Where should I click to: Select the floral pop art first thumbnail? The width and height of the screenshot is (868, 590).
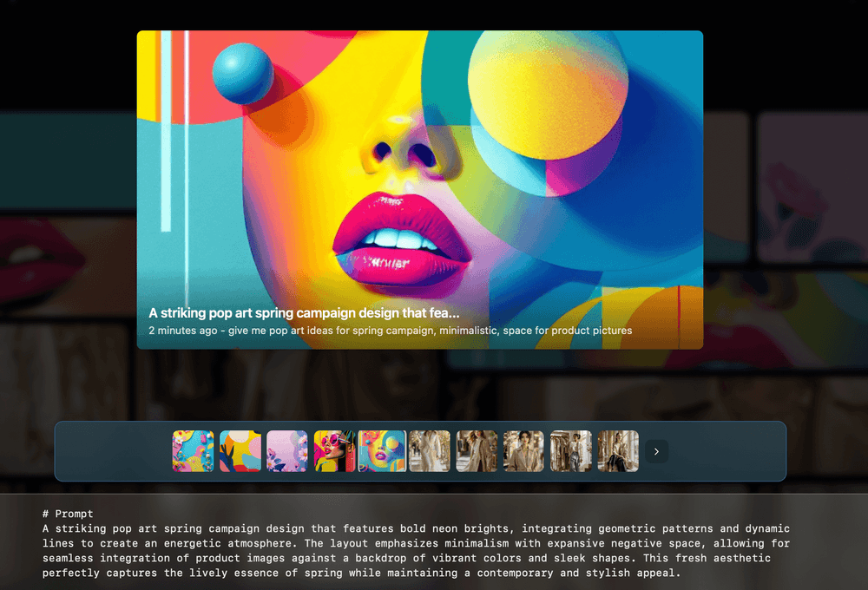click(193, 451)
